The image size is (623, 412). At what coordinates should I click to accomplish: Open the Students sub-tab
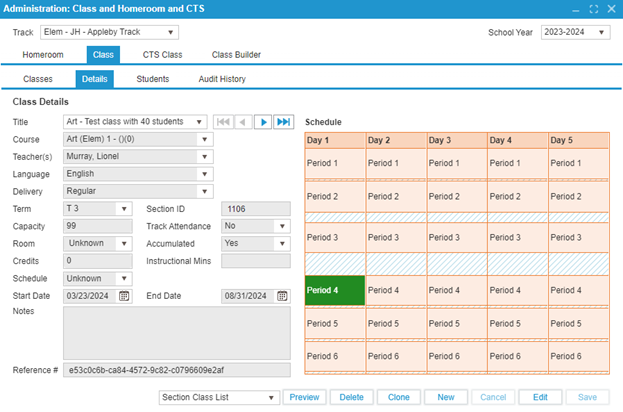click(152, 79)
